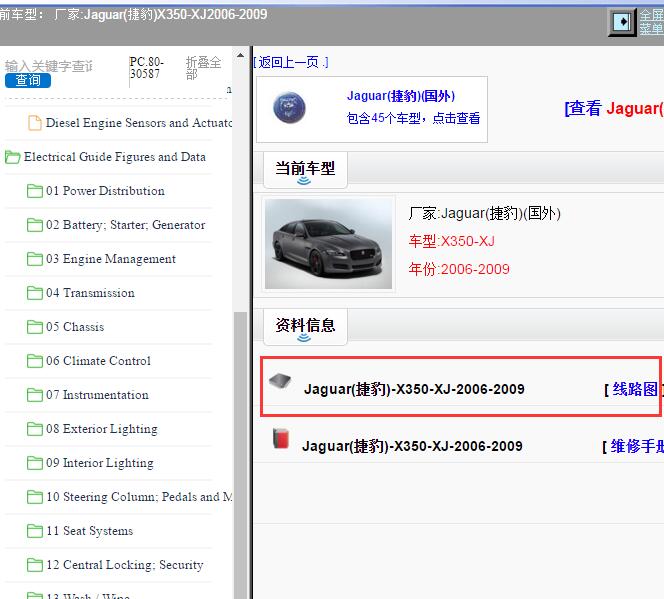Open the 13 Wash / Wipe folder
Image resolution: width=664 pixels, height=599 pixels.
88,596
